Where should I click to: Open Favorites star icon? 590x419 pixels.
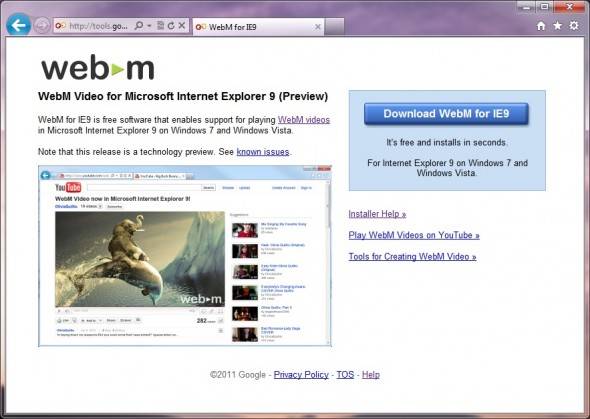(557, 26)
